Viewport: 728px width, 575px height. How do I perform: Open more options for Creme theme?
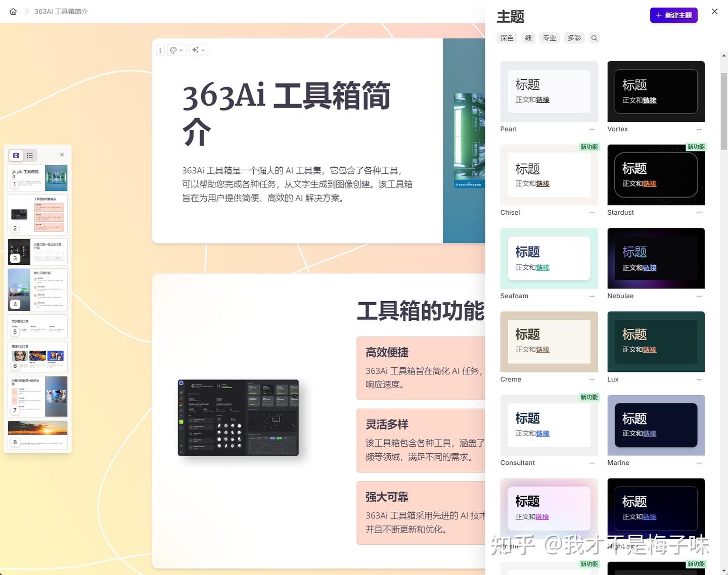pyautogui.click(x=592, y=379)
